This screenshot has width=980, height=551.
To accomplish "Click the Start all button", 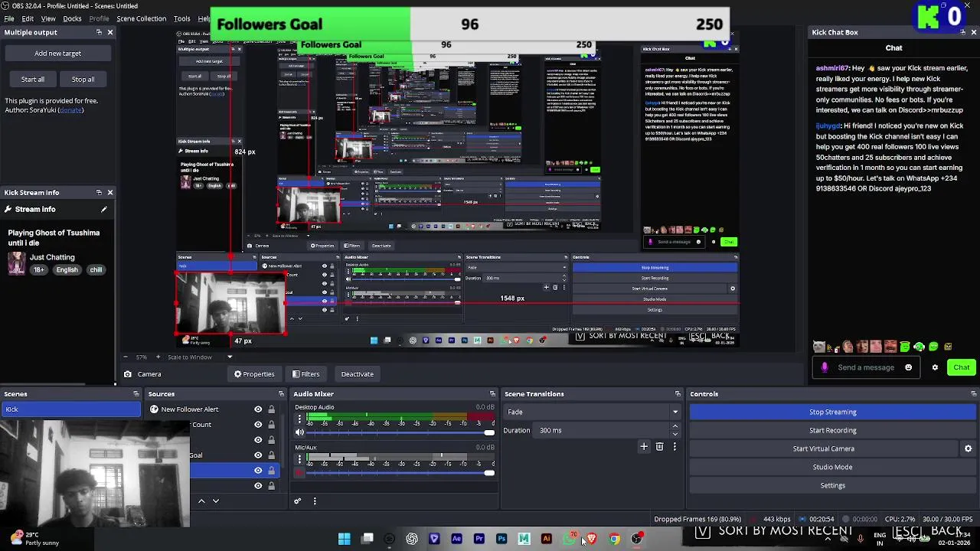I will (32, 80).
